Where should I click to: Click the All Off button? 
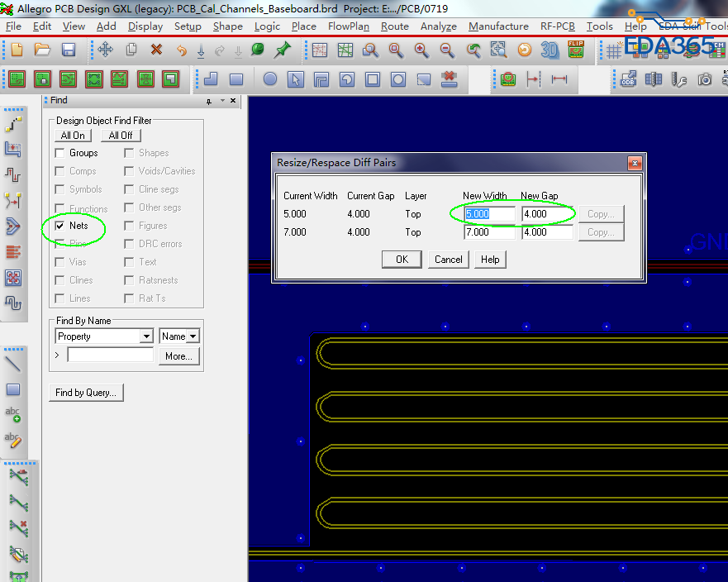point(121,136)
